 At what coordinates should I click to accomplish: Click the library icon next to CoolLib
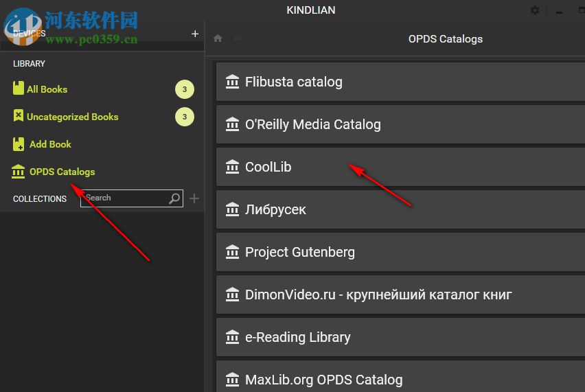232,166
